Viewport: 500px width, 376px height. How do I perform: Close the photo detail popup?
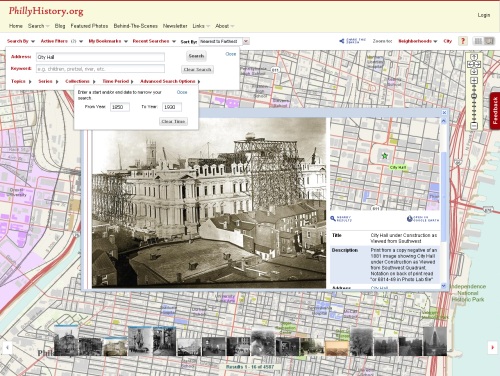pyautogui.click(x=444, y=113)
